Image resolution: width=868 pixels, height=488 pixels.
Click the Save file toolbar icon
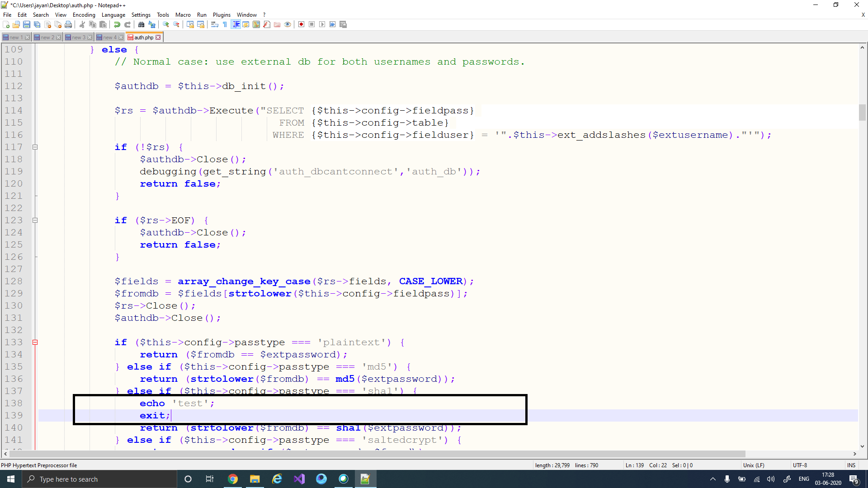point(27,24)
